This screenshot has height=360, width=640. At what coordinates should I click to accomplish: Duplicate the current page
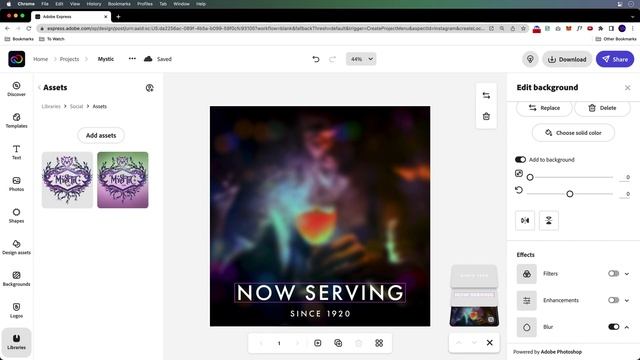click(x=338, y=343)
